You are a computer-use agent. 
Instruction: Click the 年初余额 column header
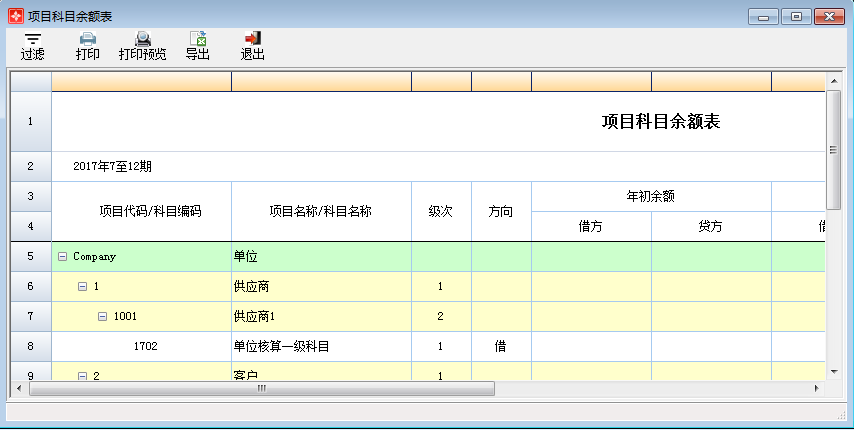[650, 196]
